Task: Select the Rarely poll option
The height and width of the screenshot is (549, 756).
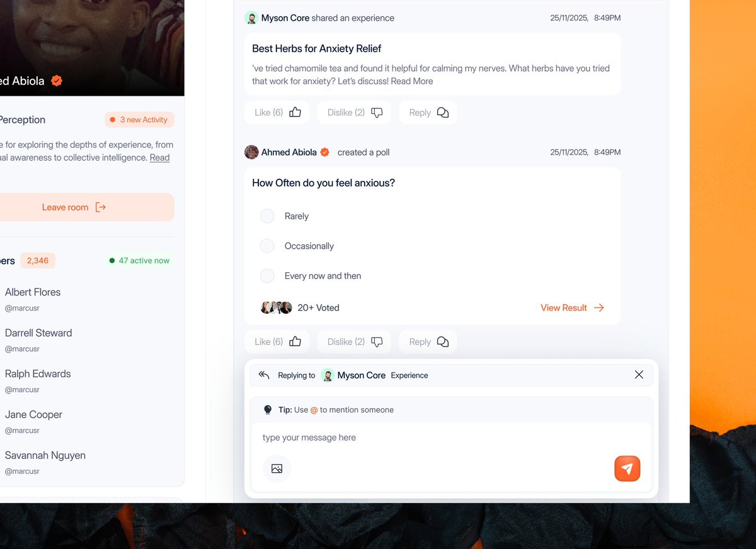Action: pyautogui.click(x=267, y=216)
